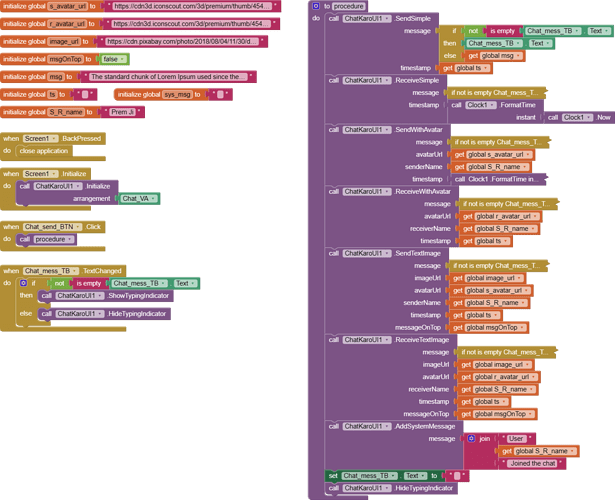Click the gear icon on the join block

point(472,438)
